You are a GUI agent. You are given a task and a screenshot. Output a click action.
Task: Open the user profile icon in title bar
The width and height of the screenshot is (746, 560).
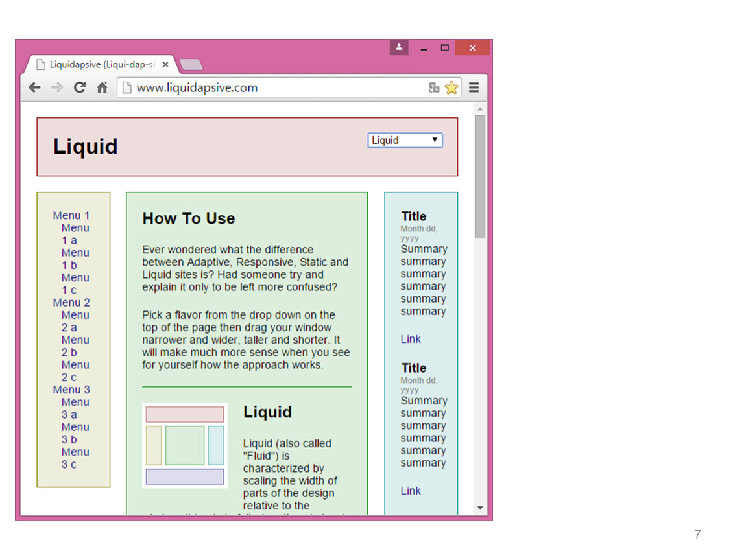(x=399, y=47)
